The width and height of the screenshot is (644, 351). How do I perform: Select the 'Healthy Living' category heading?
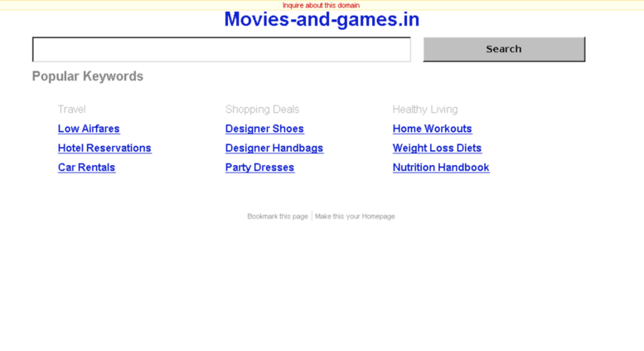(425, 110)
